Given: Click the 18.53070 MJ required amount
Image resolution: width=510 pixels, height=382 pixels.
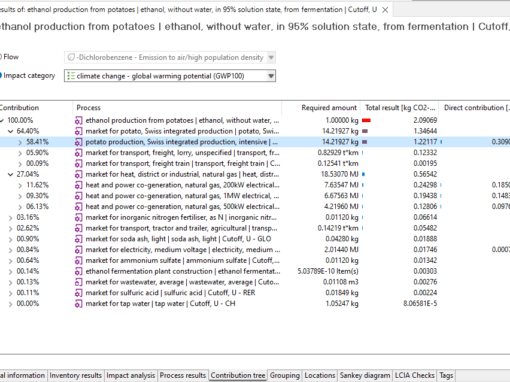Looking at the screenshot, I should tap(339, 174).
